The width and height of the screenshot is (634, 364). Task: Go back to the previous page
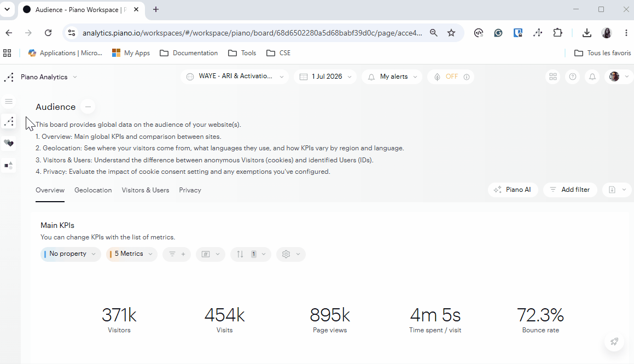pos(9,33)
